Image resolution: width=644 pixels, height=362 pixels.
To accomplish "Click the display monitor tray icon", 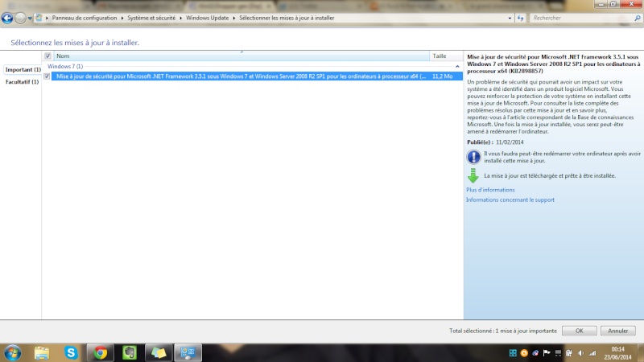I will click(558, 353).
